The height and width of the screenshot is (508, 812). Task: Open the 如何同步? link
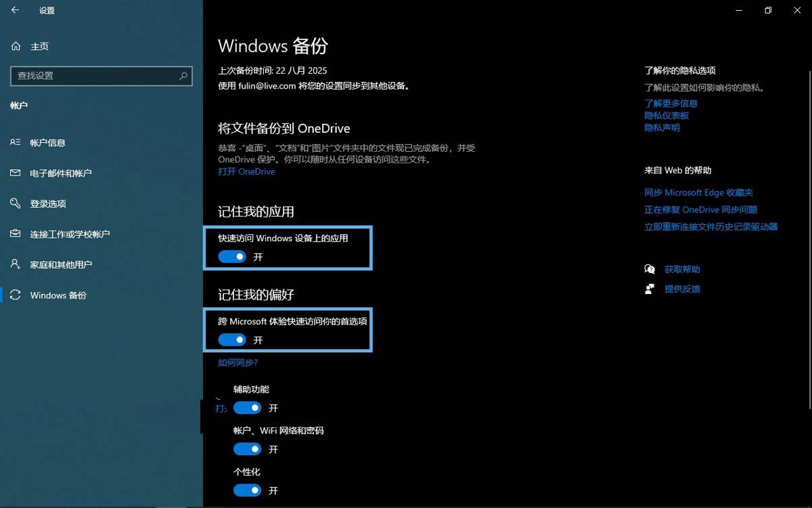[x=238, y=362]
